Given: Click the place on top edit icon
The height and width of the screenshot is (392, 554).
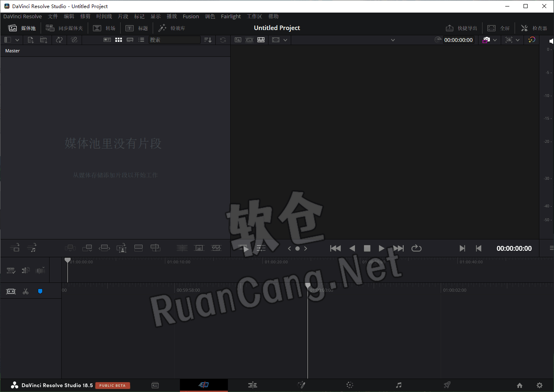Looking at the screenshot, I should coord(138,248).
